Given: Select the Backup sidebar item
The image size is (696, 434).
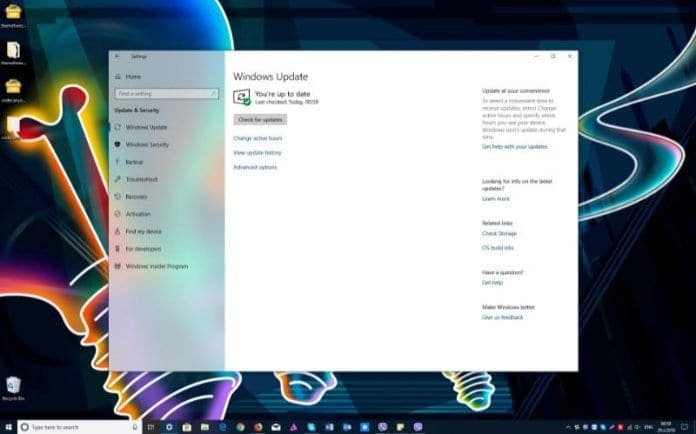Looking at the screenshot, I should (134, 162).
